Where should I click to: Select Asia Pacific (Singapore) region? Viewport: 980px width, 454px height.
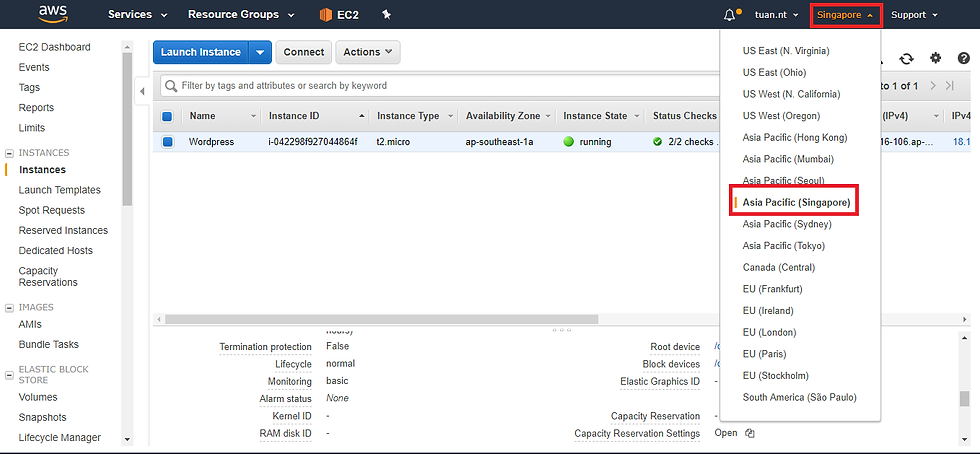796,203
